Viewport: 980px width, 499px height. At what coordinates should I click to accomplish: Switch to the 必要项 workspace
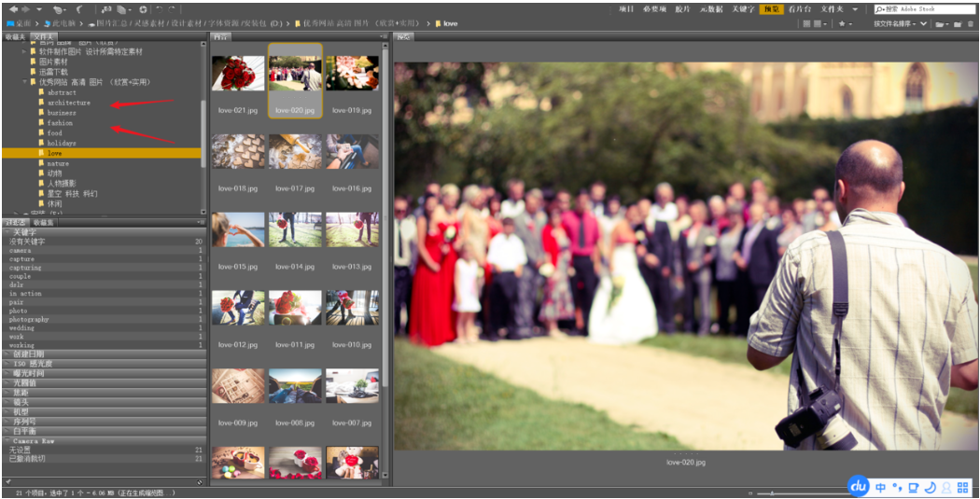pyautogui.click(x=654, y=9)
